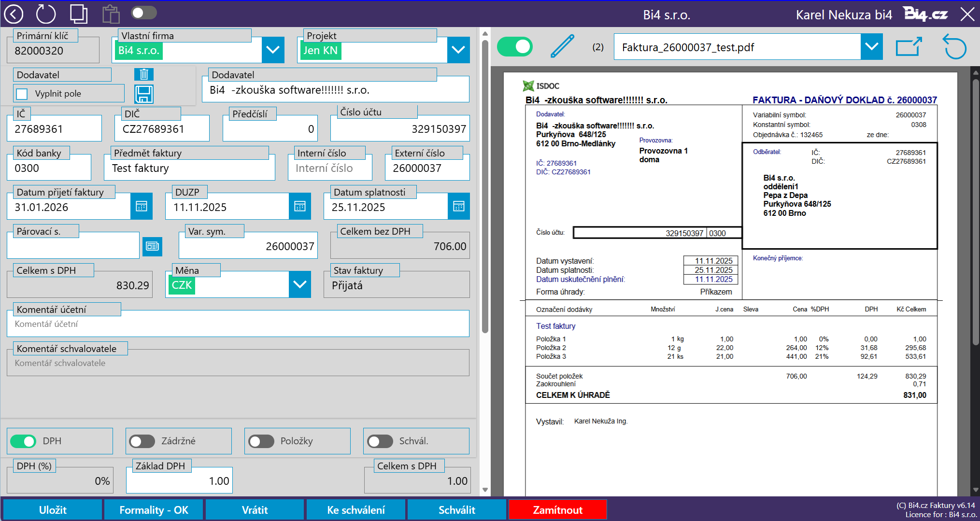Open PDF in external window icon
This screenshot has height=521, width=980.
pyautogui.click(x=909, y=47)
